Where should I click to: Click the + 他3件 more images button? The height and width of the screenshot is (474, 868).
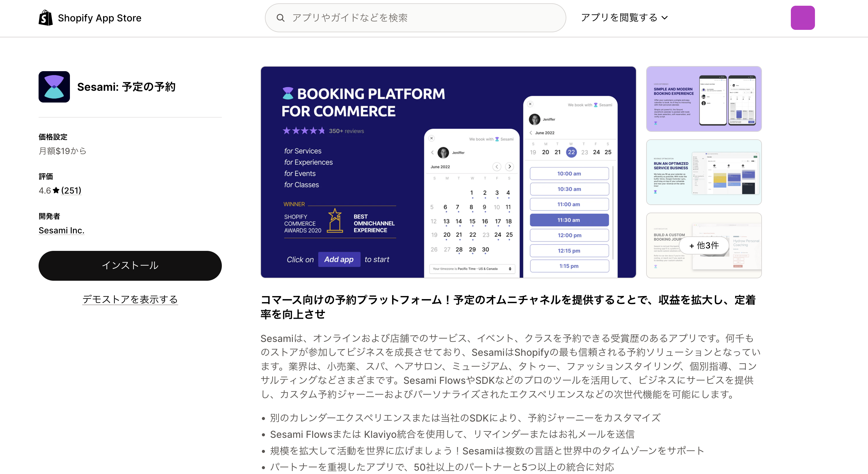[703, 245]
